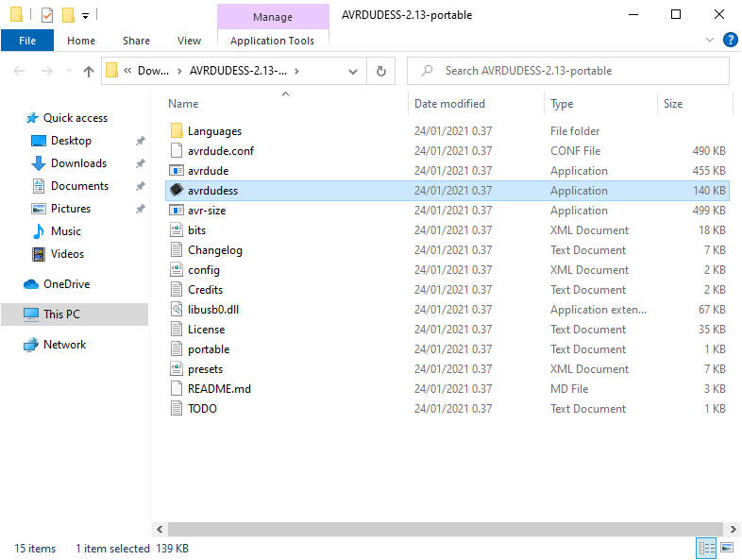
Task: Navigate to Dow... breadcrumb folder
Action: pyautogui.click(x=153, y=71)
